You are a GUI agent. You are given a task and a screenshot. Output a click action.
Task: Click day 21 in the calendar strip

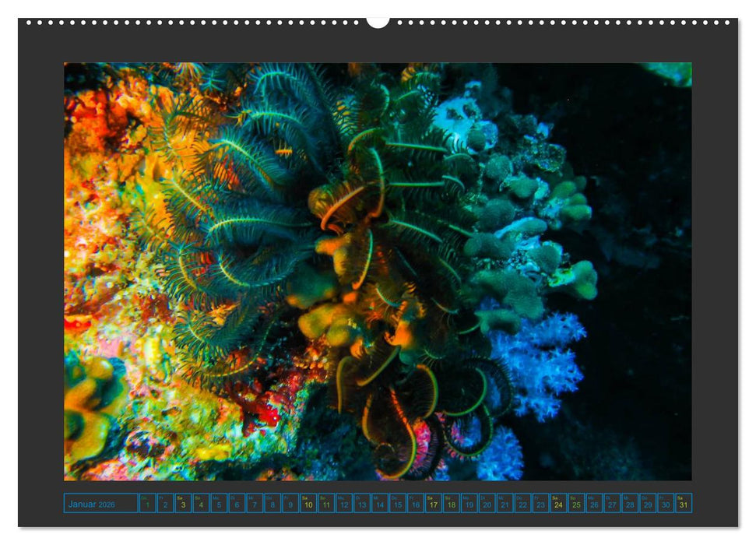pyautogui.click(x=505, y=504)
